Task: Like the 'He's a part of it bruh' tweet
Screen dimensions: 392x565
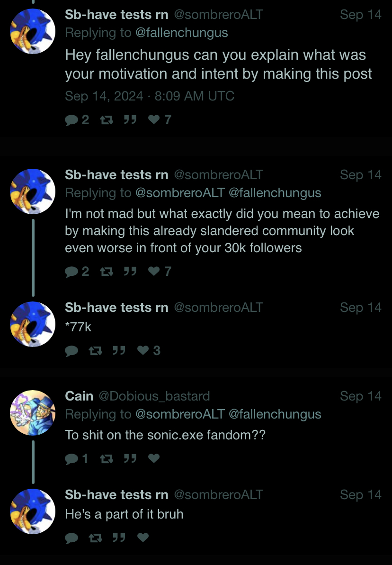Action: (143, 538)
